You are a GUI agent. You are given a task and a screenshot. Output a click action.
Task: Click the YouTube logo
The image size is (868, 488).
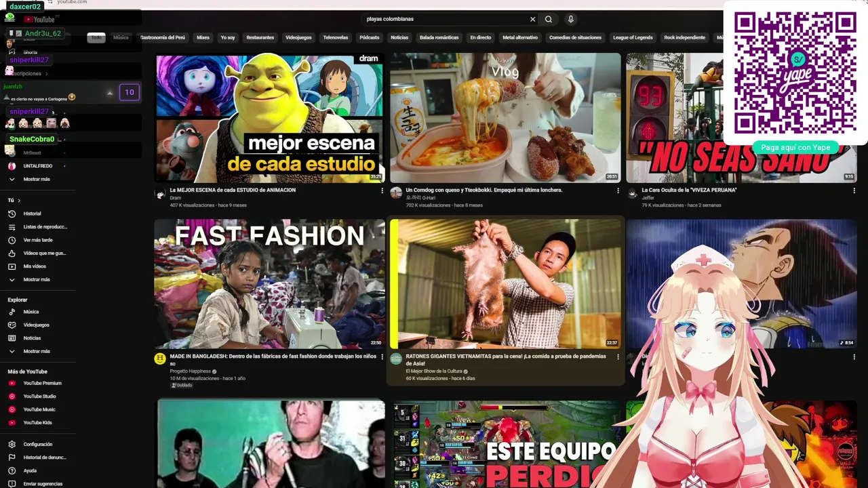(x=39, y=19)
